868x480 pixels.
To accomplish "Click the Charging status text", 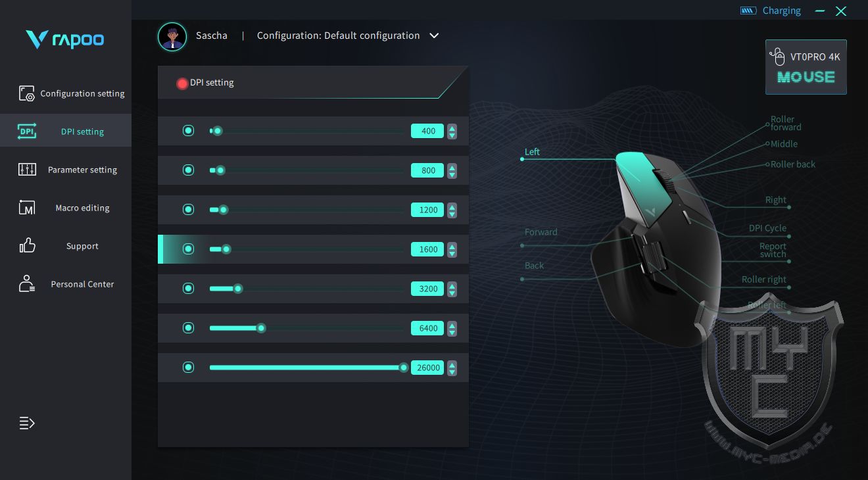I will [x=782, y=11].
